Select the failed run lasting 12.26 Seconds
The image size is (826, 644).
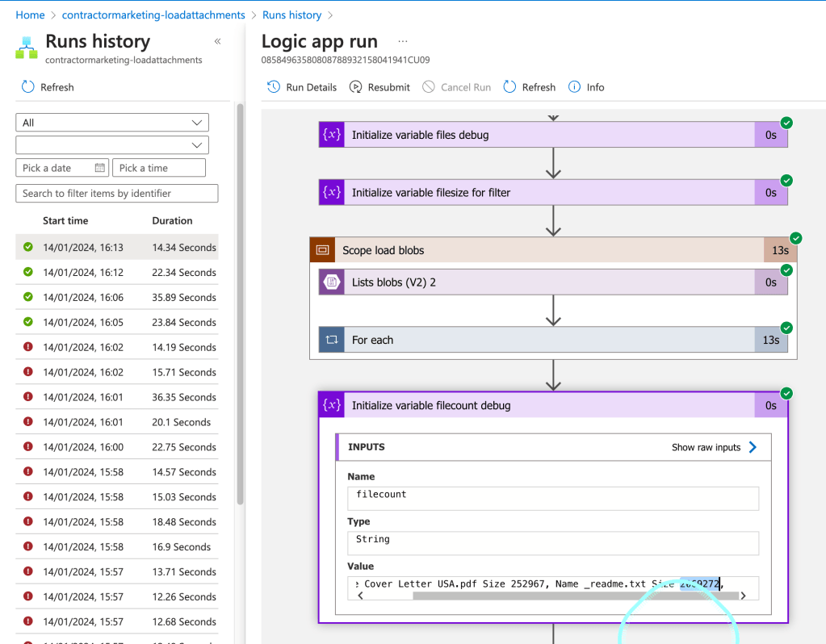(117, 596)
